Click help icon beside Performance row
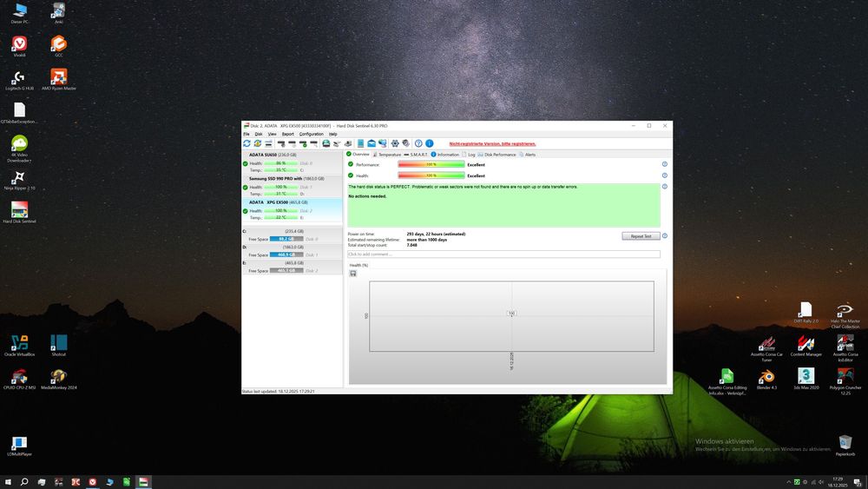 (x=665, y=164)
